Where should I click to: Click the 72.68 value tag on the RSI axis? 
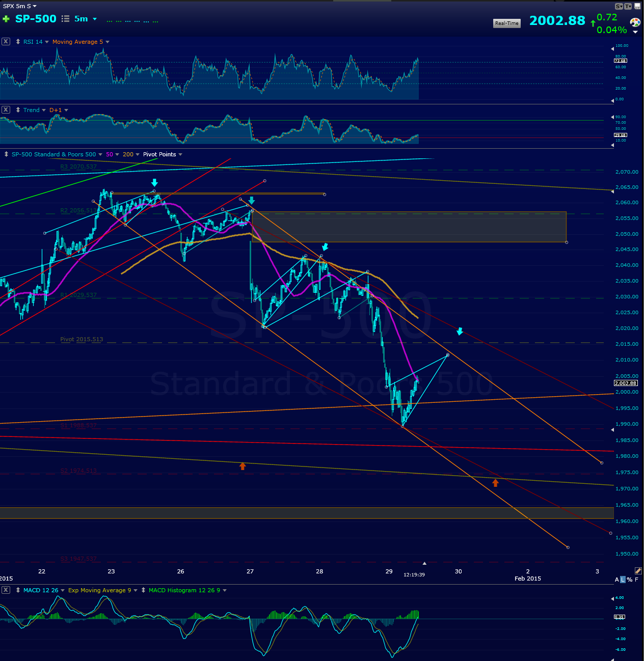[x=621, y=61]
